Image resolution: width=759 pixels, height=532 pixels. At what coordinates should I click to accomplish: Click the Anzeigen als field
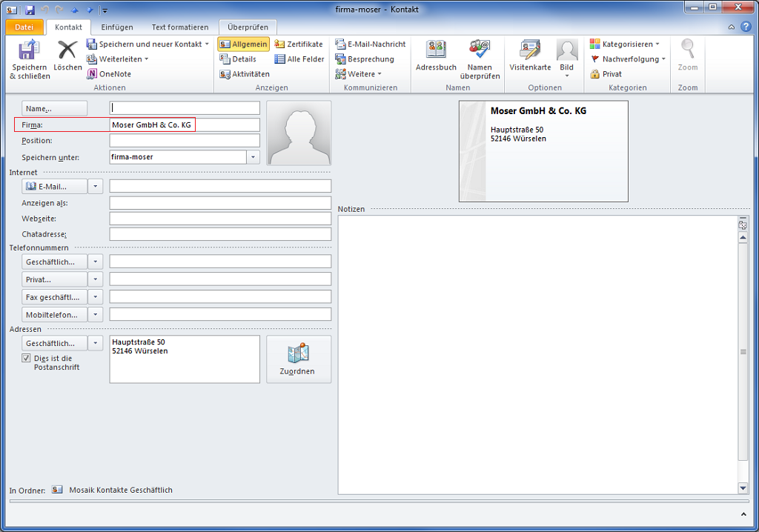coord(220,203)
